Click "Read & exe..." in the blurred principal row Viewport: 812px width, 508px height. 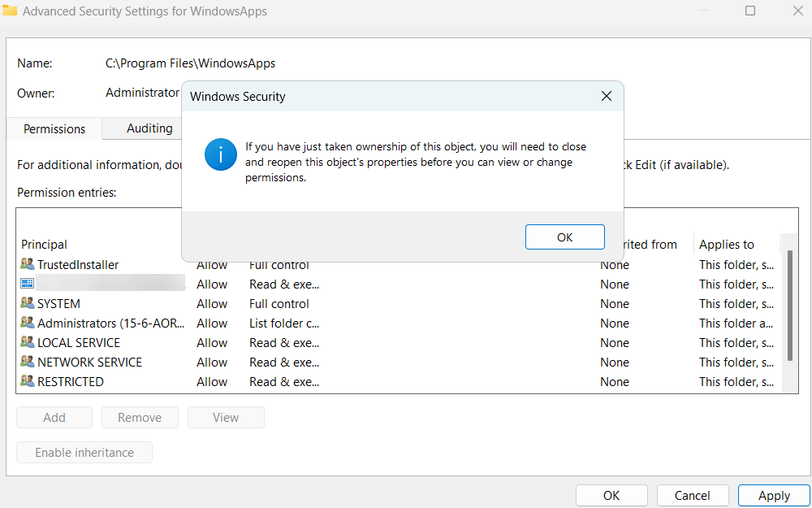click(284, 284)
